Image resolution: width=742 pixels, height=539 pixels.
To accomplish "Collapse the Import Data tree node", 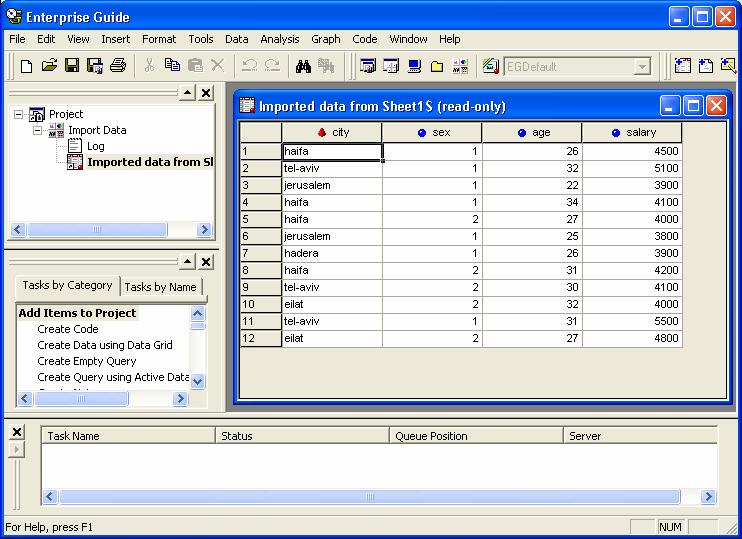I will click(x=37, y=130).
